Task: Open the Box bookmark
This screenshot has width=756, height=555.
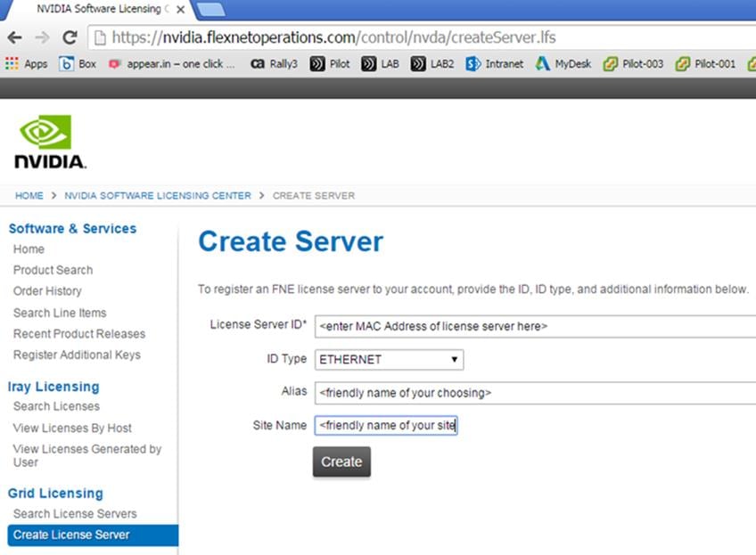Action: [78, 63]
